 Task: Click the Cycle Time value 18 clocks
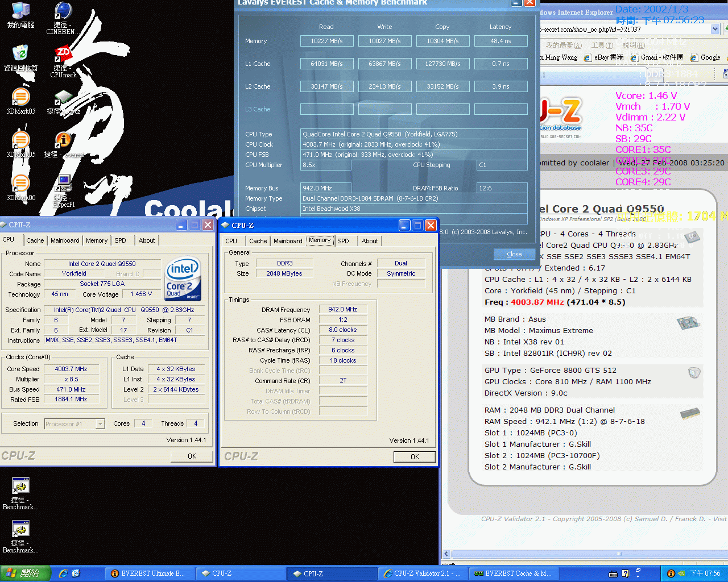coord(342,360)
